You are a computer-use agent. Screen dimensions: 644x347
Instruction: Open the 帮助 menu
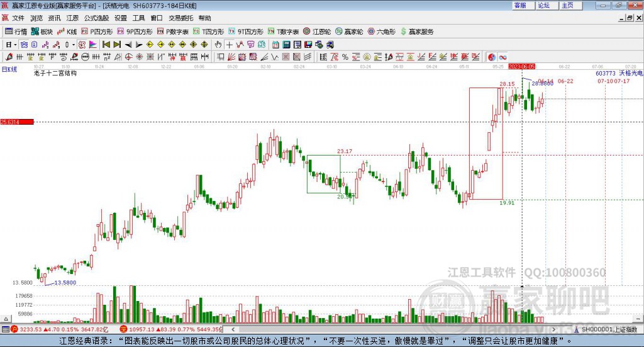tap(204, 18)
